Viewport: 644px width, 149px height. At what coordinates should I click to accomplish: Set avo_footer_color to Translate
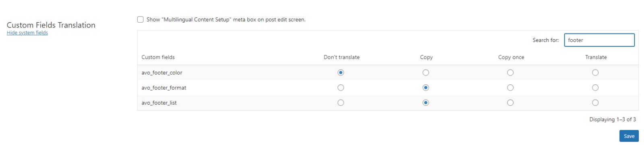click(595, 73)
